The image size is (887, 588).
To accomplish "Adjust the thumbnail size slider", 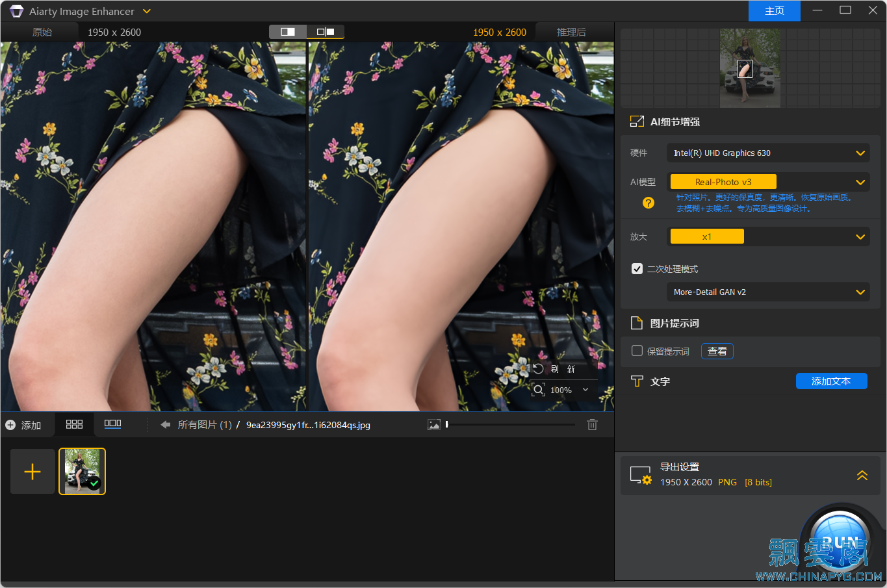I will pyautogui.click(x=510, y=425).
